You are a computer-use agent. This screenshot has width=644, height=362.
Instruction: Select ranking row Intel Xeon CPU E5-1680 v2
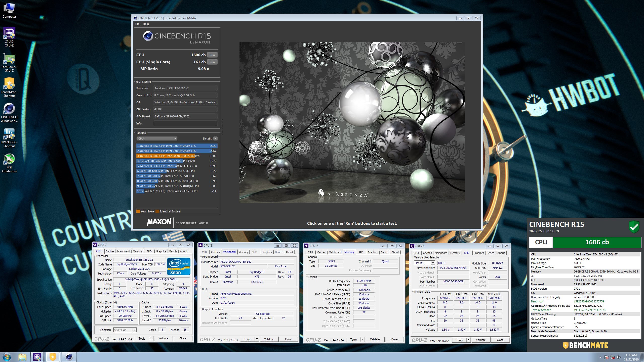tap(177, 156)
